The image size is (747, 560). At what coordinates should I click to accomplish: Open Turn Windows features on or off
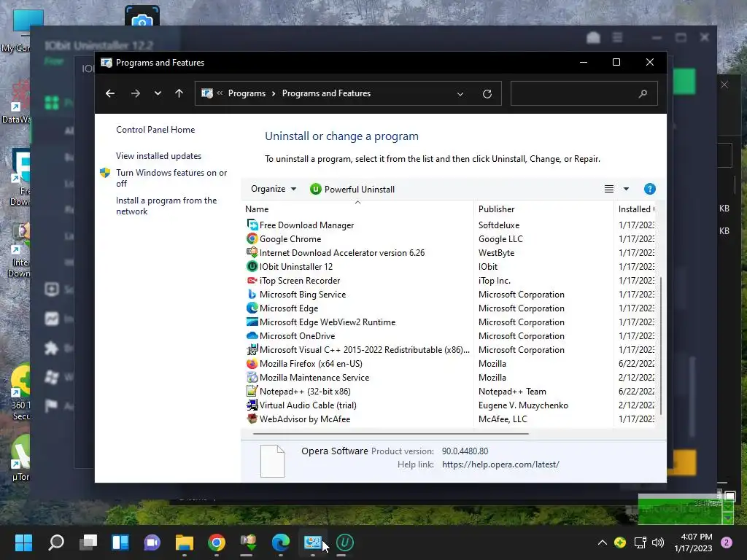pyautogui.click(x=171, y=178)
